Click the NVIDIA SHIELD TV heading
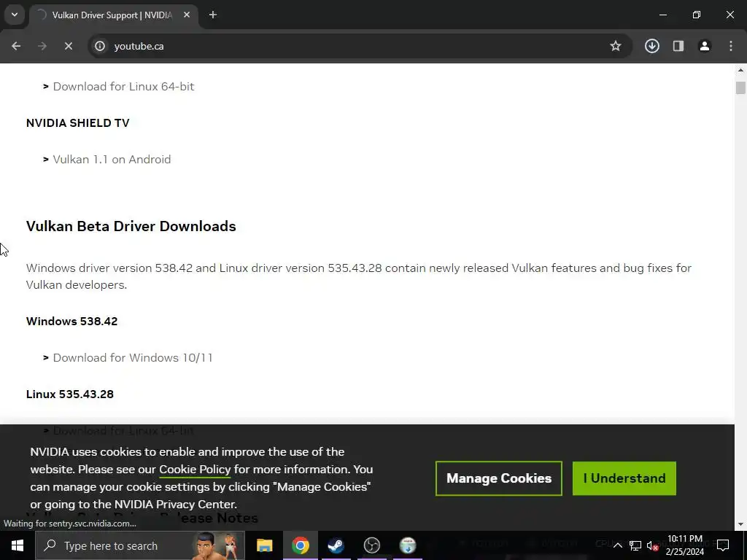This screenshot has width=747, height=560. 77,122
